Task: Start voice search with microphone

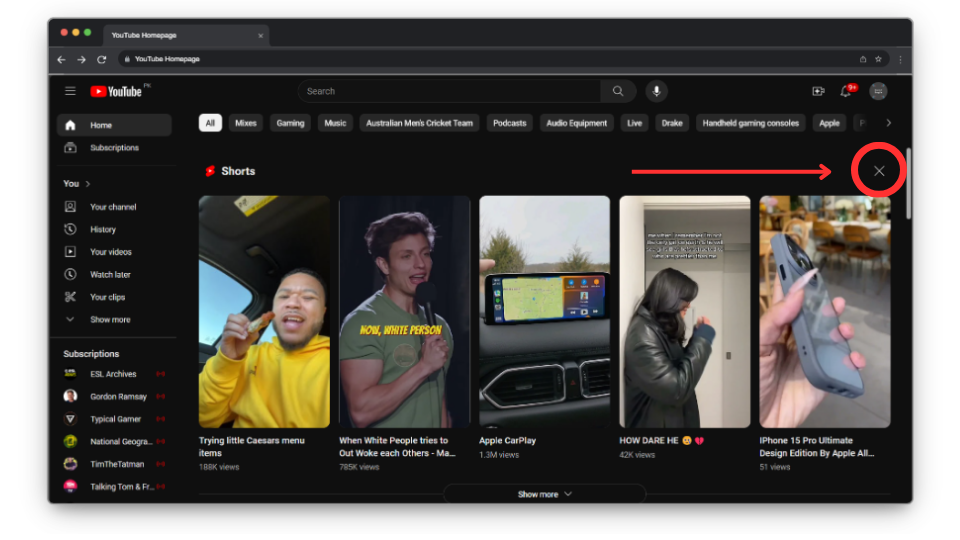Action: pos(656,91)
